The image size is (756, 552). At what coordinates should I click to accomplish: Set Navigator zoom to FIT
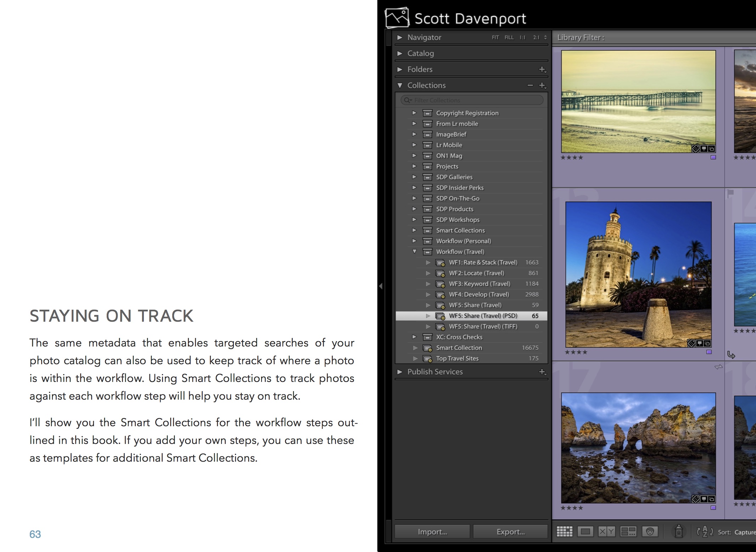tap(495, 38)
